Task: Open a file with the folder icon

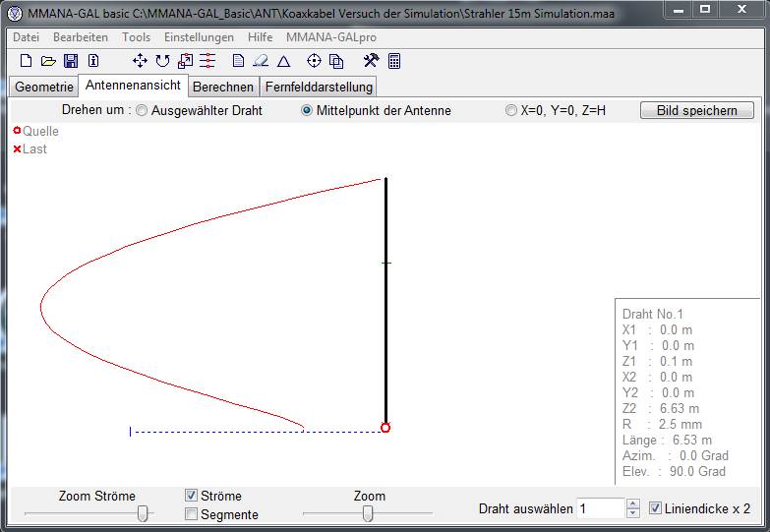Action: [x=48, y=61]
